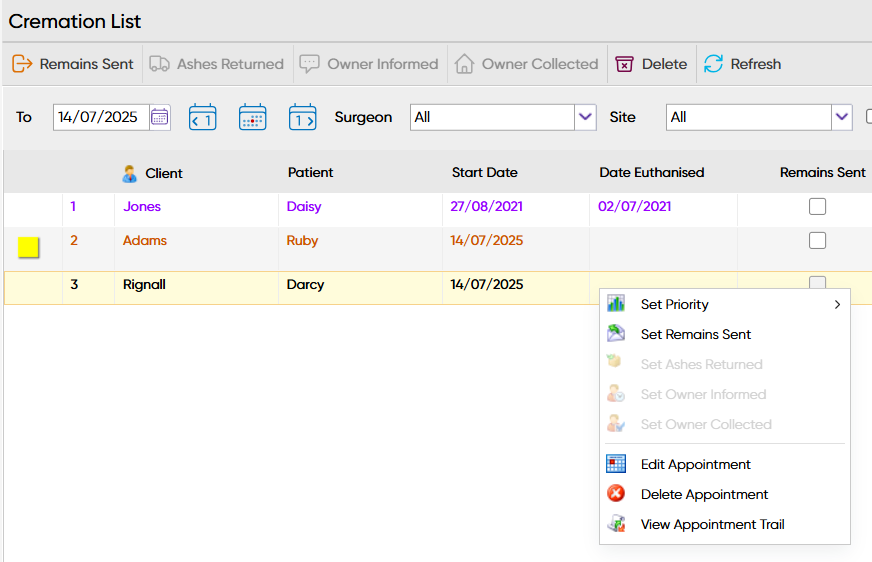Click euthanised date 02/07/2021
Image resolution: width=872 pixels, height=562 pixels.
point(634,206)
